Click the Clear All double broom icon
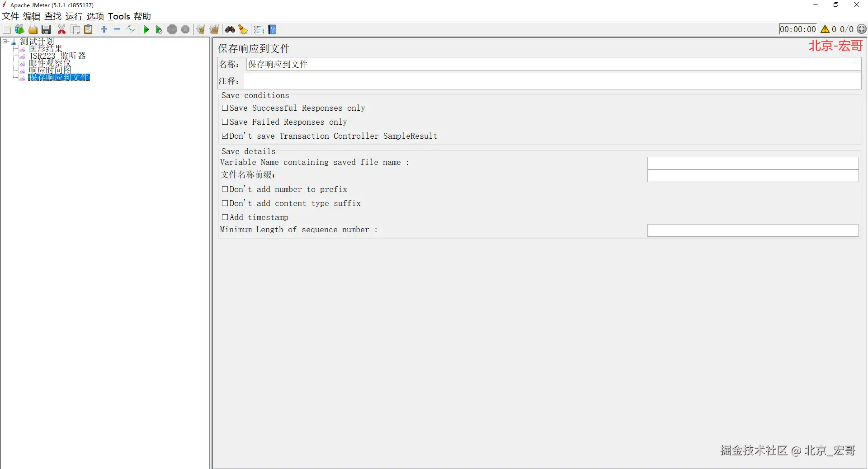Screen dimensions: 868x469 [x=214, y=30]
